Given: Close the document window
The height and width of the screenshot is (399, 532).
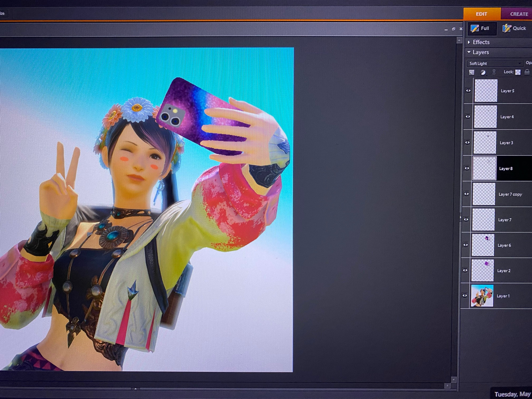Looking at the screenshot, I should pos(461,29).
